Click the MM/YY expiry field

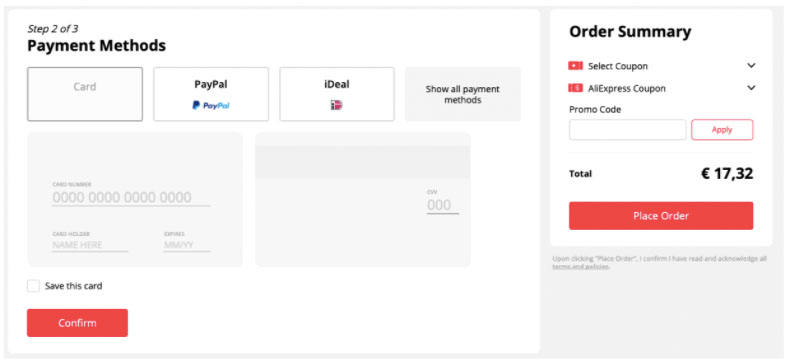187,245
